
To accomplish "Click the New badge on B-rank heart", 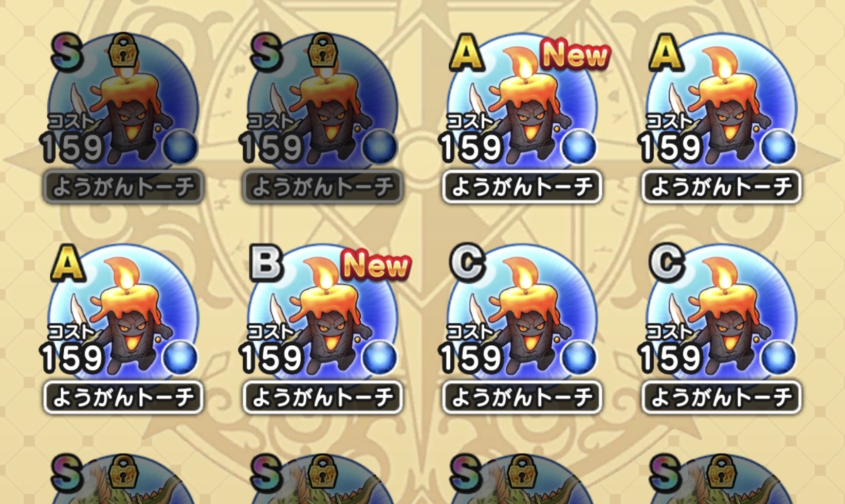I will pyautogui.click(x=376, y=265).
